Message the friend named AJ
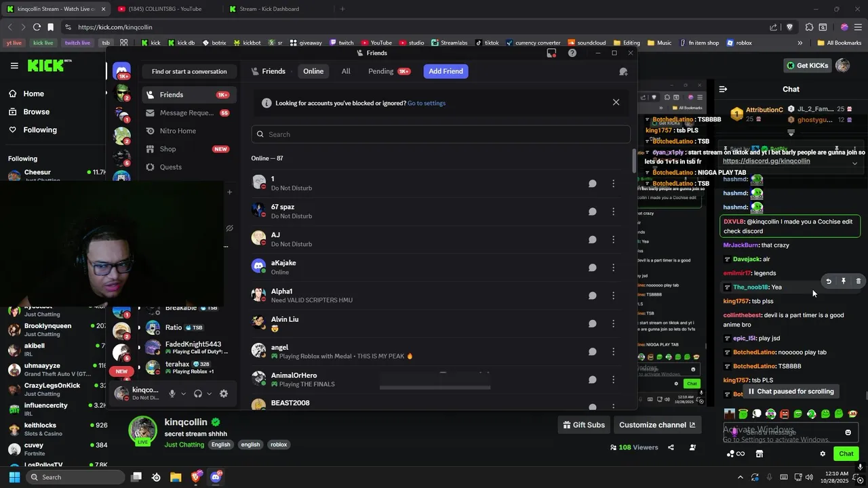868x488 pixels. [x=592, y=239]
